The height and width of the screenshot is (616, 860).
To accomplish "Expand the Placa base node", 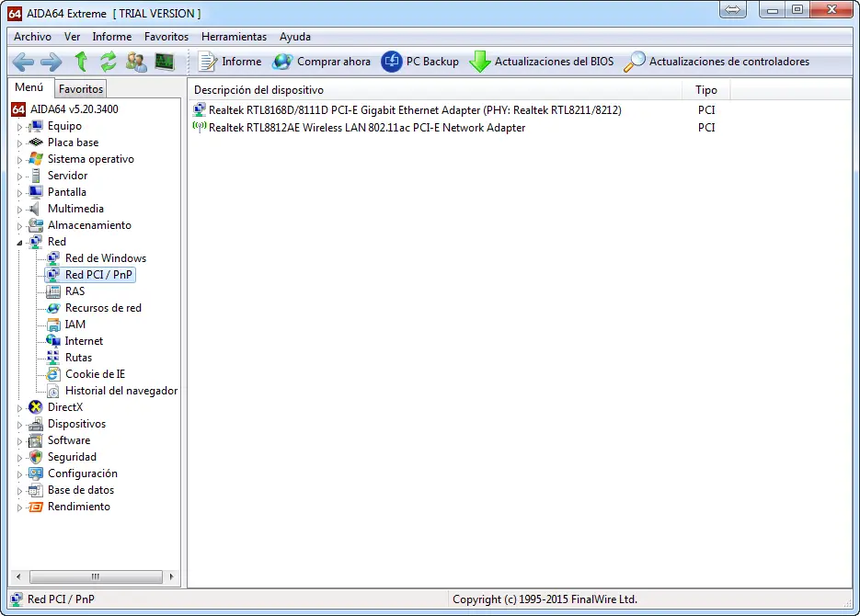I will (19, 143).
